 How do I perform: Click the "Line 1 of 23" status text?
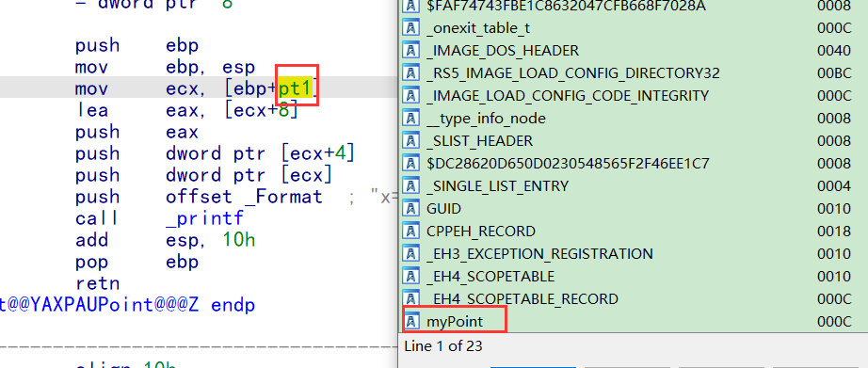pos(443,347)
